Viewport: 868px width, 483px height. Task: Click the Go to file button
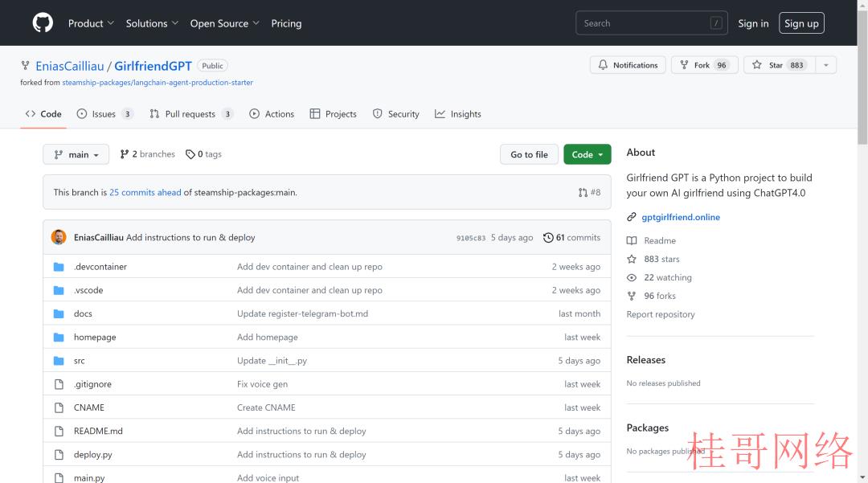click(529, 154)
